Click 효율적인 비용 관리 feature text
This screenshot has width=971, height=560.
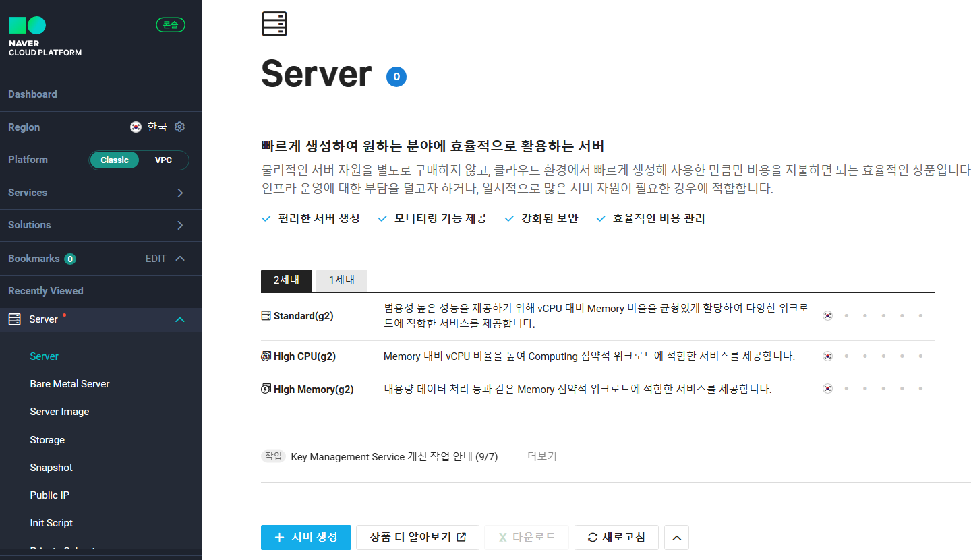click(659, 219)
